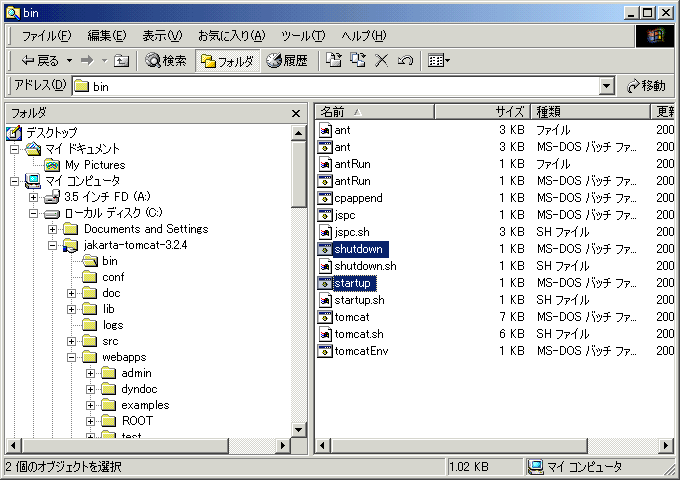Click the Copy To folder icon

(358, 60)
